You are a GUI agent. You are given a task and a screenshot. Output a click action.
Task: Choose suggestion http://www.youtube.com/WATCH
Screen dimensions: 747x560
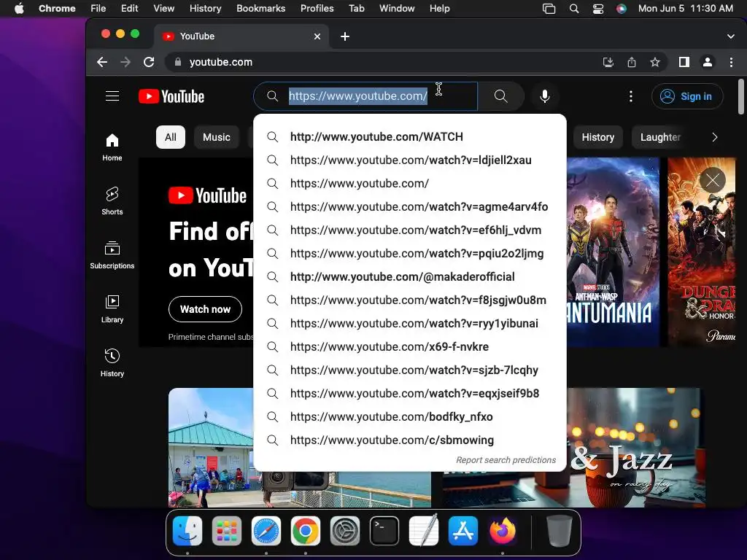(410, 136)
